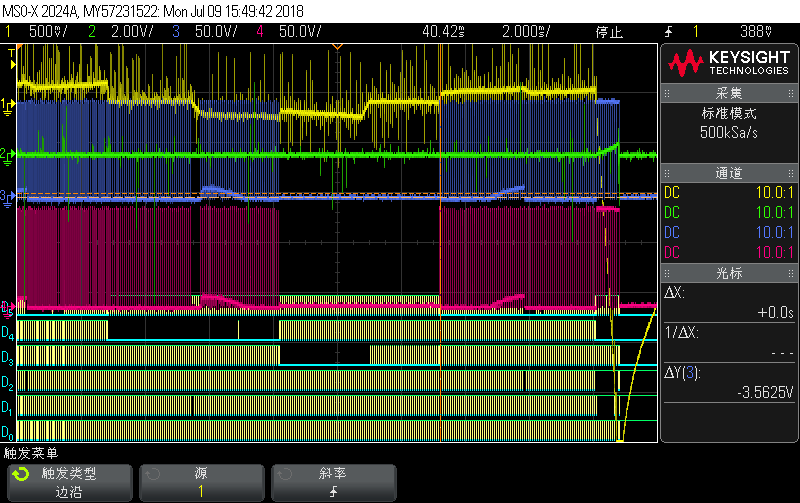800x503 pixels.
Task: Click the trigger level T marker at left edge
Action: point(12,59)
